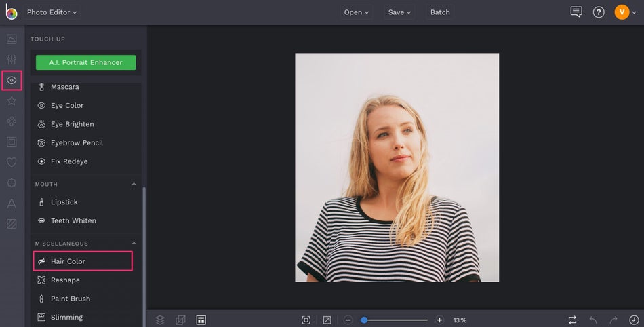This screenshot has width=644, height=327.
Task: Open the feedback chat icon
Action: 576,12
